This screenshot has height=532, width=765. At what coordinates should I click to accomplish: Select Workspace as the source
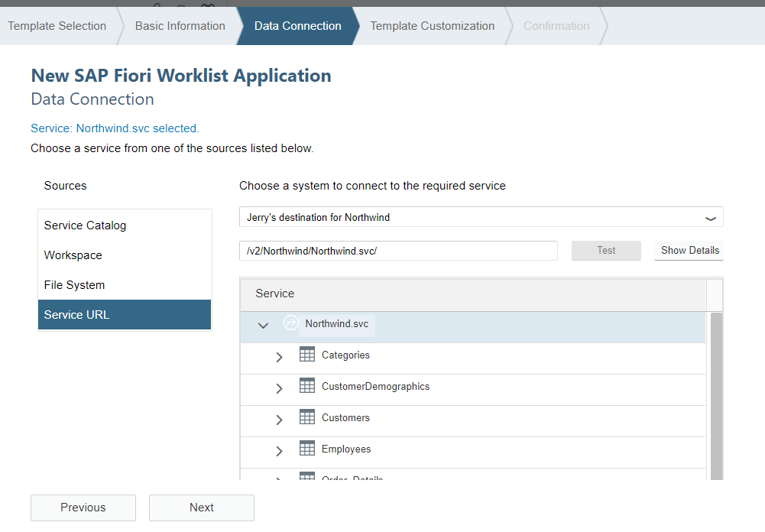[x=73, y=255]
